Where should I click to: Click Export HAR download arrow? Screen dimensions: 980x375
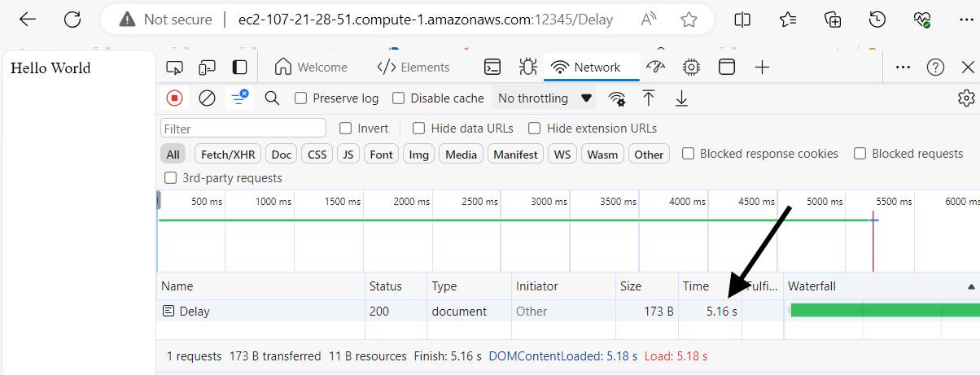[681, 98]
